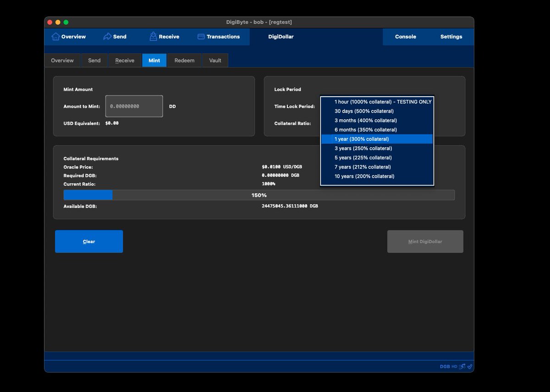Click the Overview house icon
The image size is (550, 392).
pyautogui.click(x=55, y=37)
